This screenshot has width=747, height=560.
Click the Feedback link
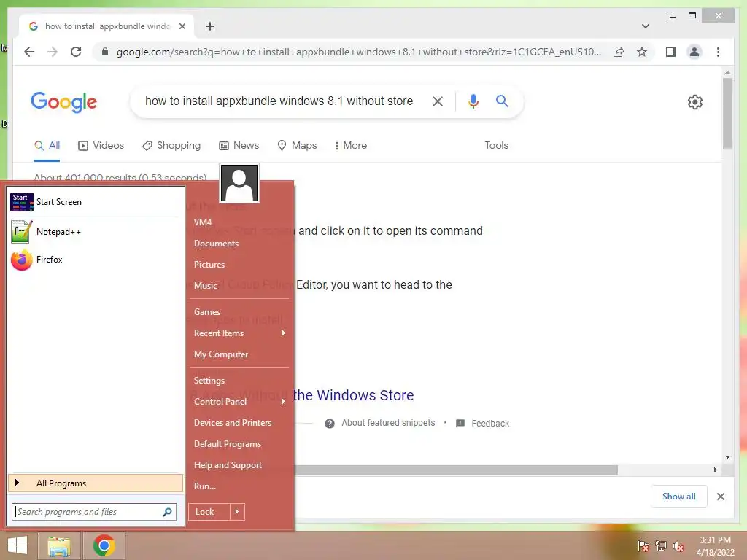[x=490, y=424]
